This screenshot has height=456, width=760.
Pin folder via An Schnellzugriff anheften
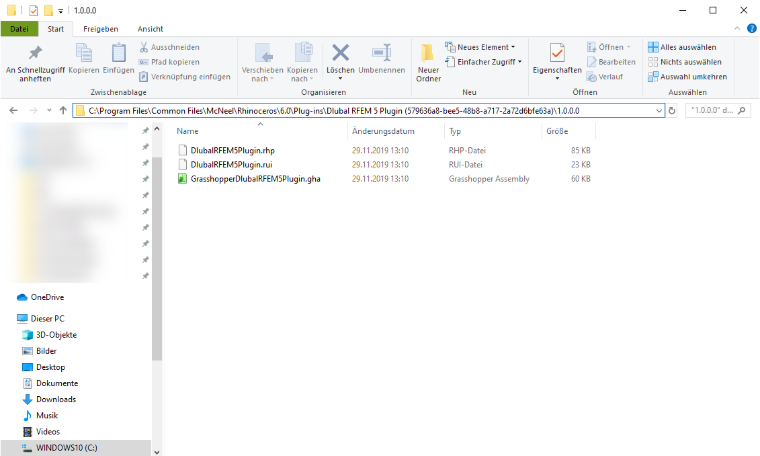pos(35,63)
